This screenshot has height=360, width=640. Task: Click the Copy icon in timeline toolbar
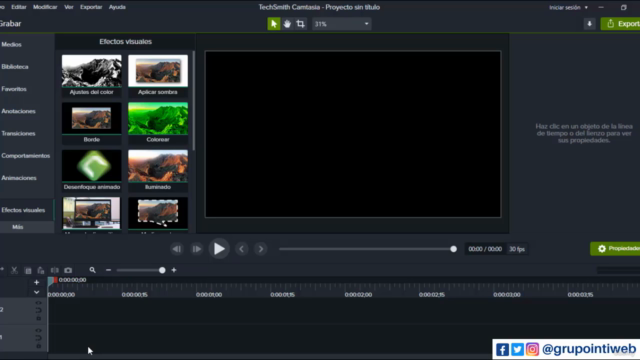tap(28, 270)
